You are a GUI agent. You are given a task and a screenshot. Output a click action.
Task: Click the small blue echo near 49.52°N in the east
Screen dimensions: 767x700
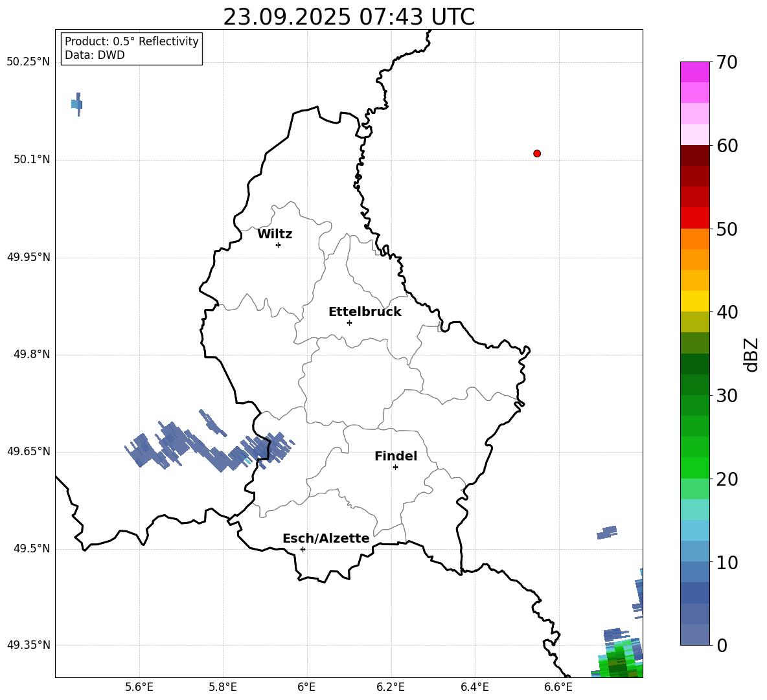point(607,532)
